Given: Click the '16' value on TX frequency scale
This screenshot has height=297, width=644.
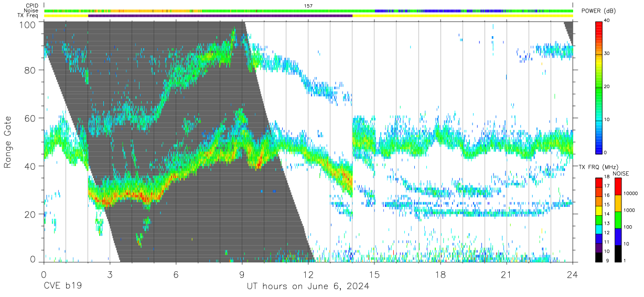Looking at the screenshot, I should [607, 195].
